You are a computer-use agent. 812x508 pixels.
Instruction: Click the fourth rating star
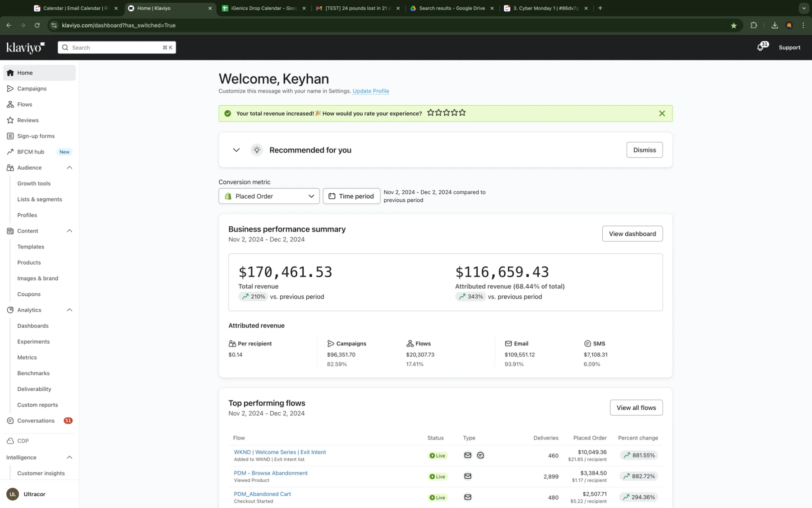tap(454, 113)
